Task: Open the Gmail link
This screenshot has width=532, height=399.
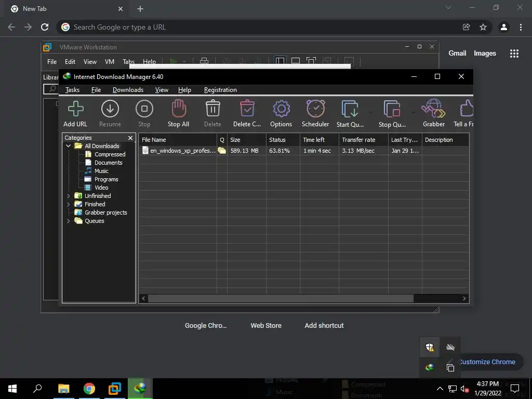Action: 457,54
